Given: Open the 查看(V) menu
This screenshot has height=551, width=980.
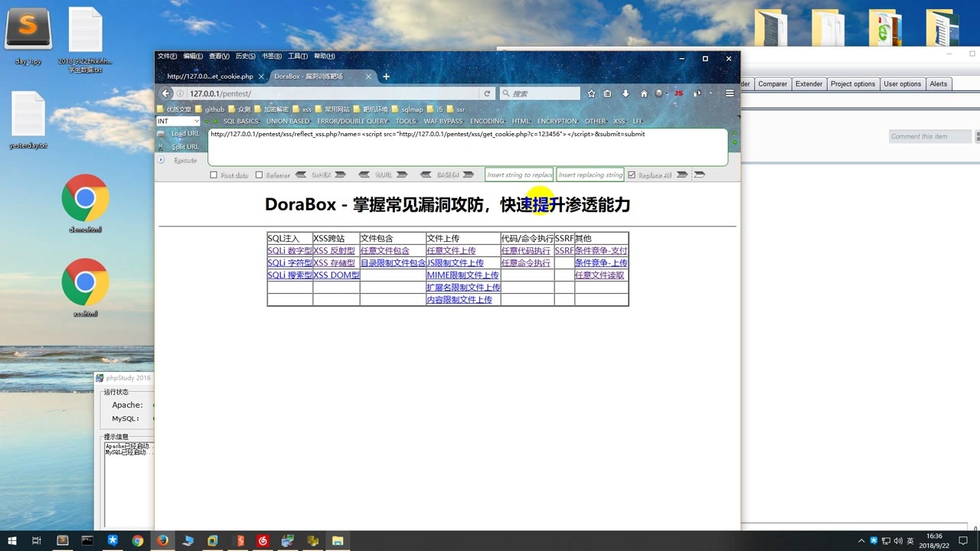Looking at the screenshot, I should 219,57.
